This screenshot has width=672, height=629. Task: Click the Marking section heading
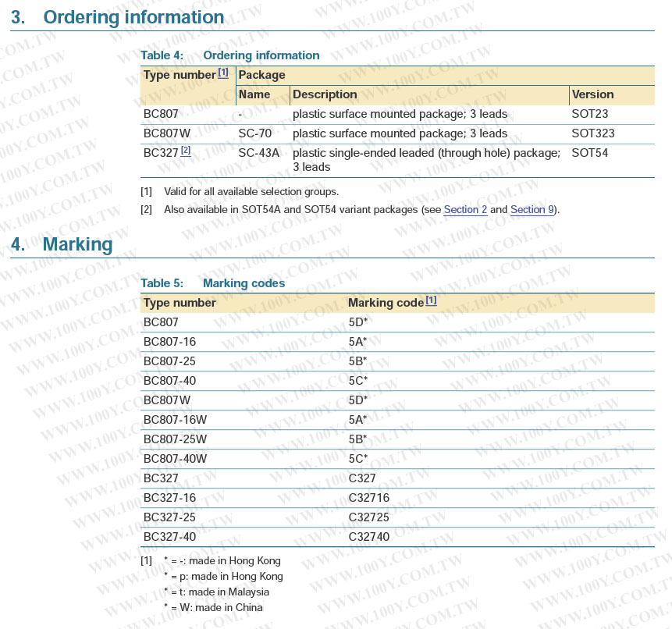[x=77, y=244]
